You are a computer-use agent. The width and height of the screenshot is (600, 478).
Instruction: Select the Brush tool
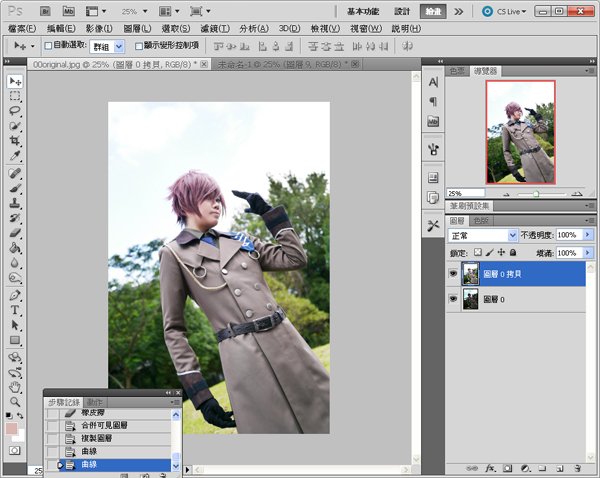coord(15,188)
